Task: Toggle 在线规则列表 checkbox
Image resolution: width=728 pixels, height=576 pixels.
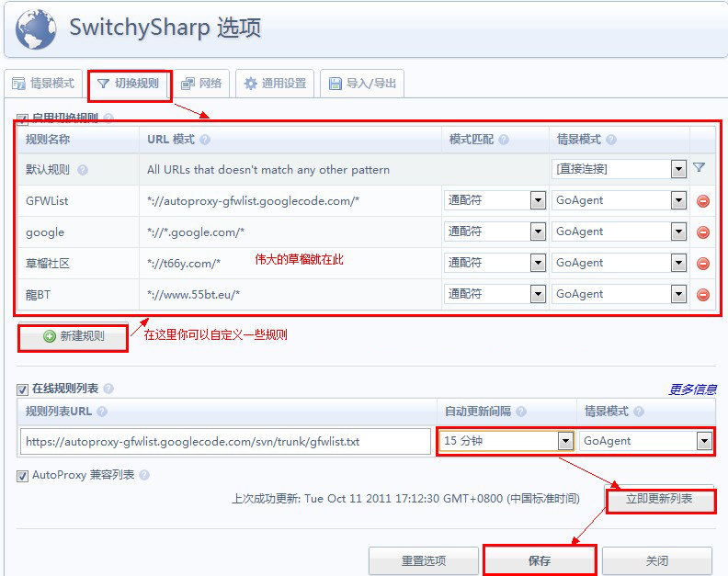Action: 22,390
